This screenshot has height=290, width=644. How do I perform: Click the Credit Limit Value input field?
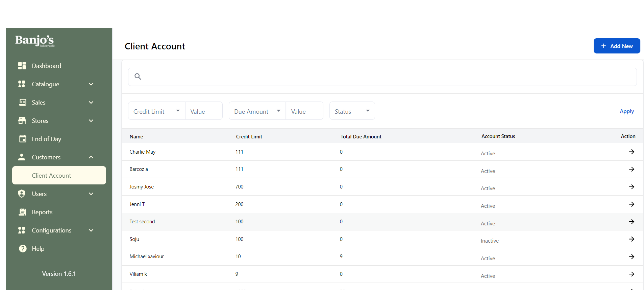point(204,111)
